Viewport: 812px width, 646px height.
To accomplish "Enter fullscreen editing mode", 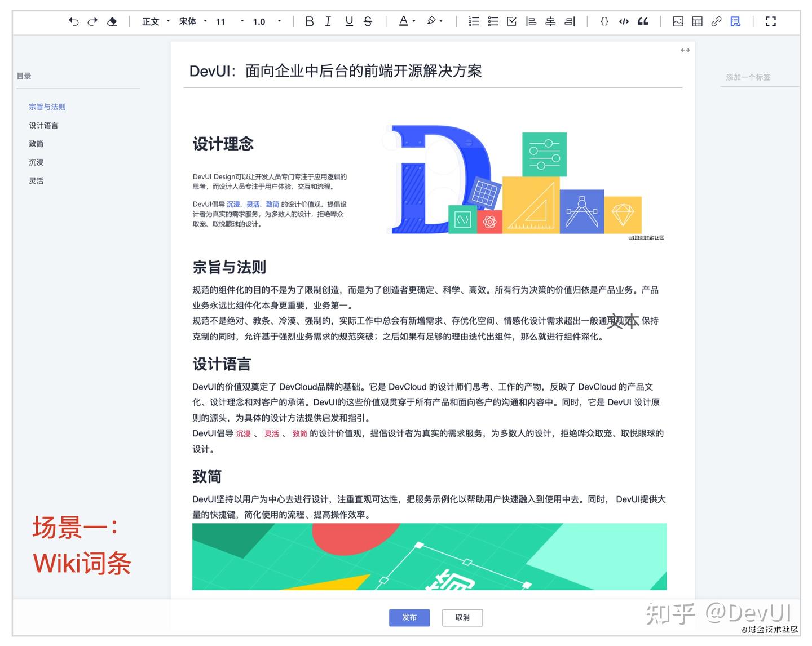I will pos(771,21).
